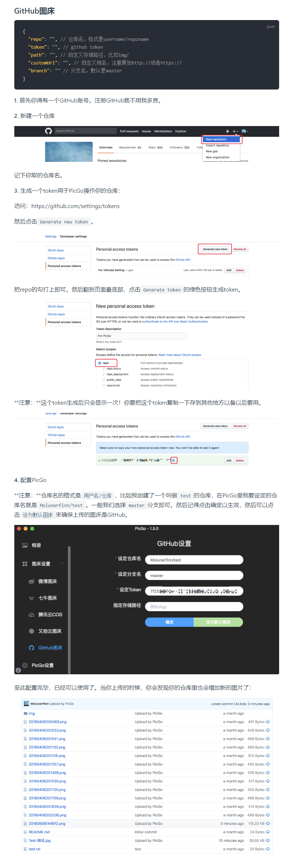Click Revoke all beside Generate new token
Image resolution: width=287 pixels, height=868 pixels.
click(x=240, y=249)
